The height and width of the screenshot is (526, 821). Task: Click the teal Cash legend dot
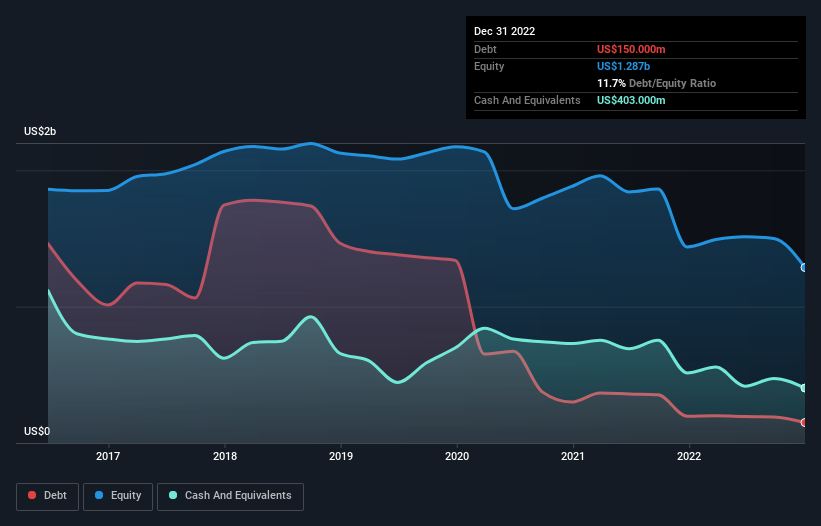173,495
